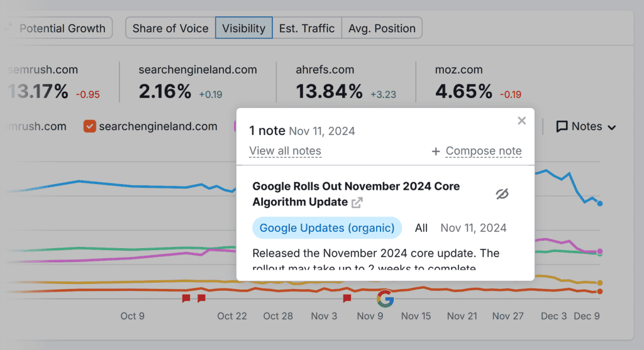Hide the note using the crossed-eye icon

click(x=501, y=194)
